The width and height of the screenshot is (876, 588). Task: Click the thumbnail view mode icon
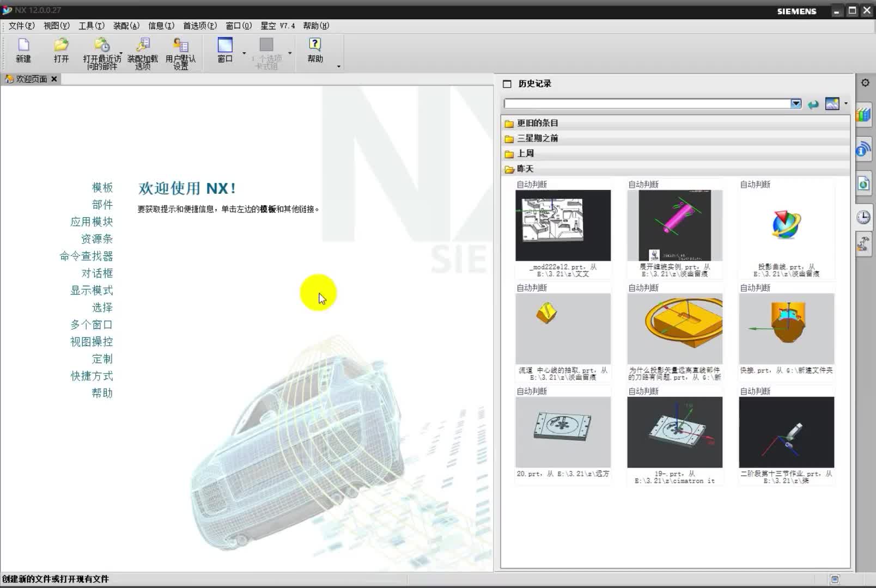pos(832,103)
